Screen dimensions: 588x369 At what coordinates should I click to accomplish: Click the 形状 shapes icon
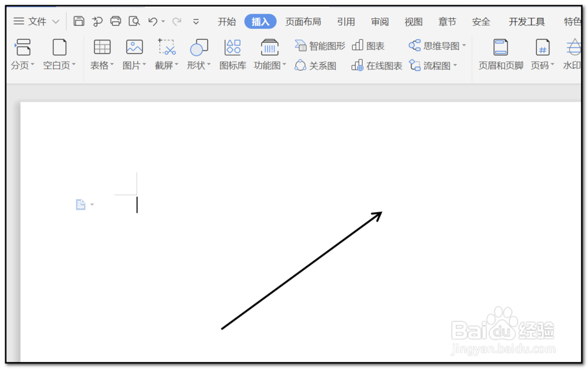[x=199, y=47]
